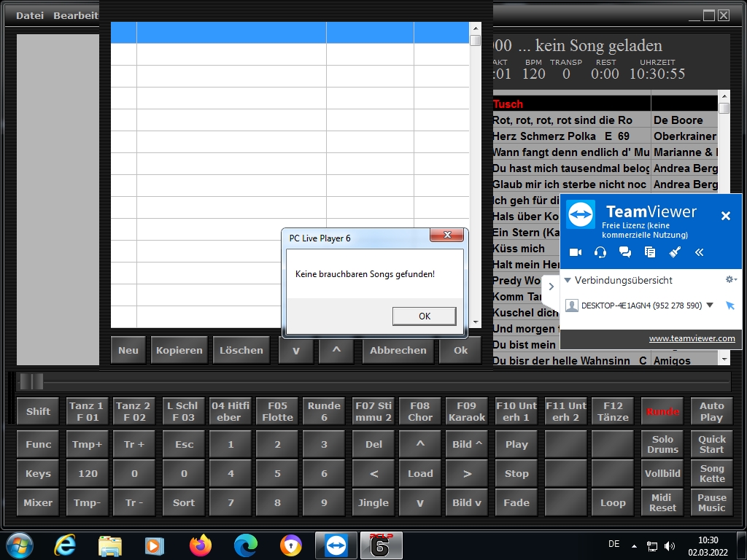Toggle the Loop button
Screen dimensions: 747x560
[613, 502]
